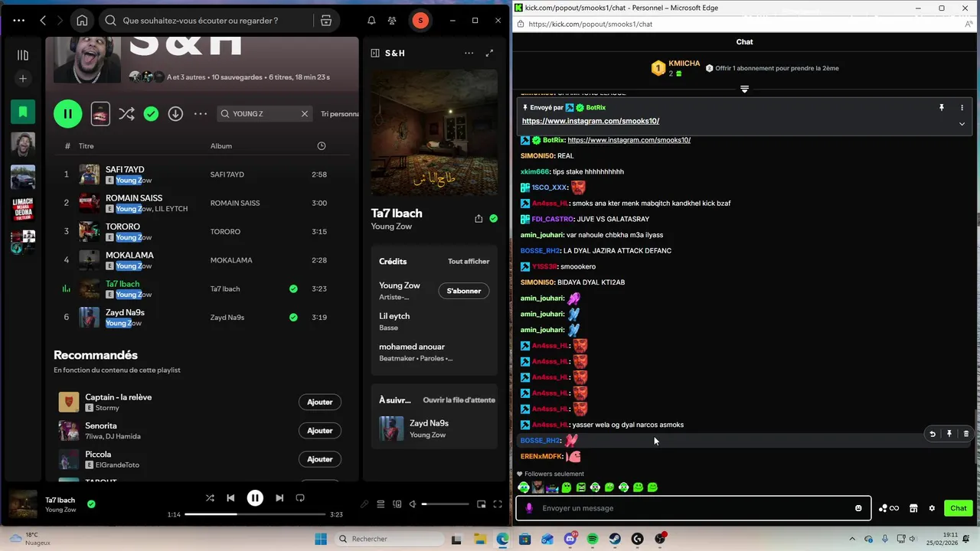Expand the gift leaderboard arrow under KMIICHA
This screenshot has width=980, height=551.
coord(744,90)
